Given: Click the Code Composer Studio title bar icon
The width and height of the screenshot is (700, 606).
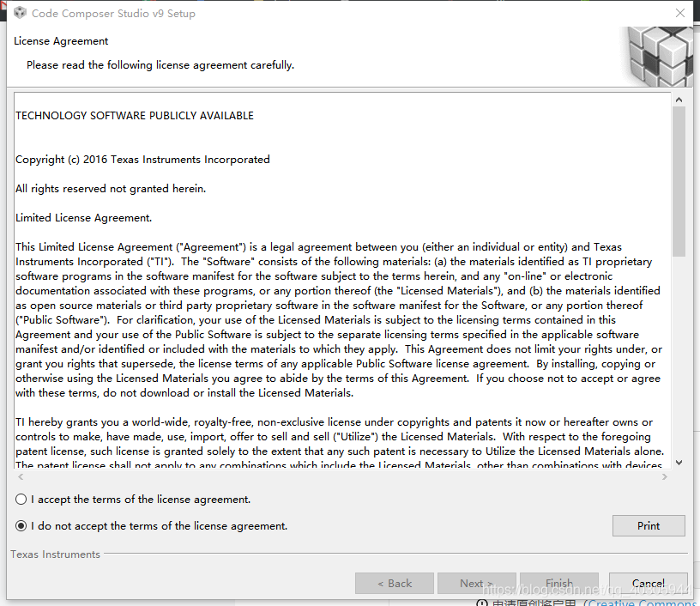Looking at the screenshot, I should tap(17, 13).
